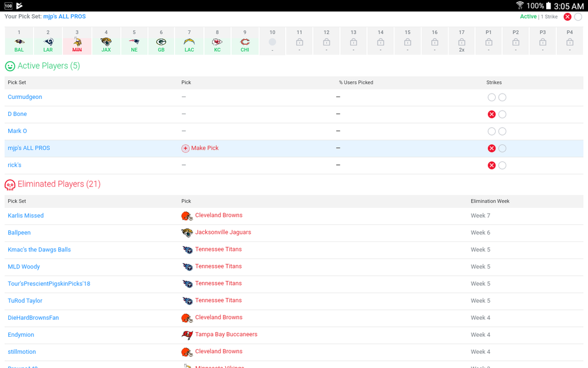Click Cleveland Browns in stillmotion row

pyautogui.click(x=219, y=352)
